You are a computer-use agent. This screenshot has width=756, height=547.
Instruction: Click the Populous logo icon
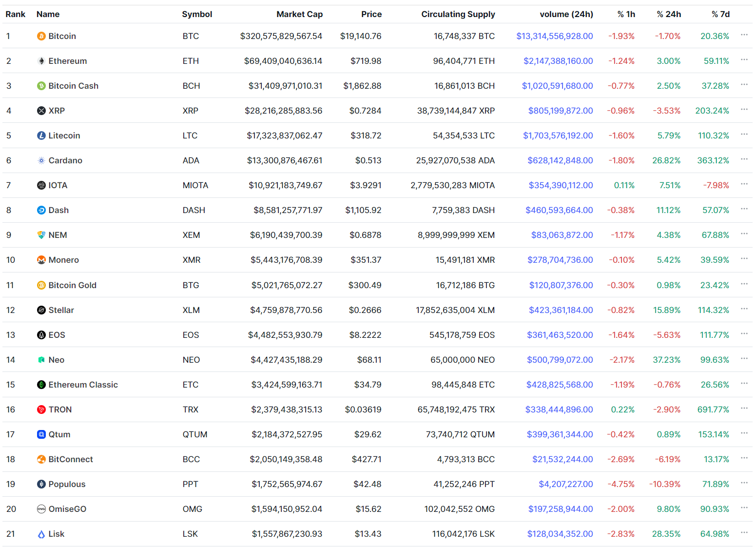41,484
